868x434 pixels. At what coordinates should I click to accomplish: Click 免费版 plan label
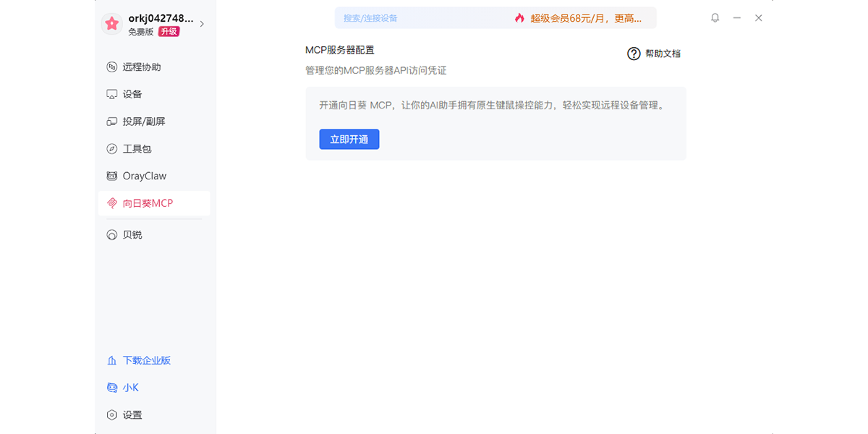pyautogui.click(x=141, y=32)
